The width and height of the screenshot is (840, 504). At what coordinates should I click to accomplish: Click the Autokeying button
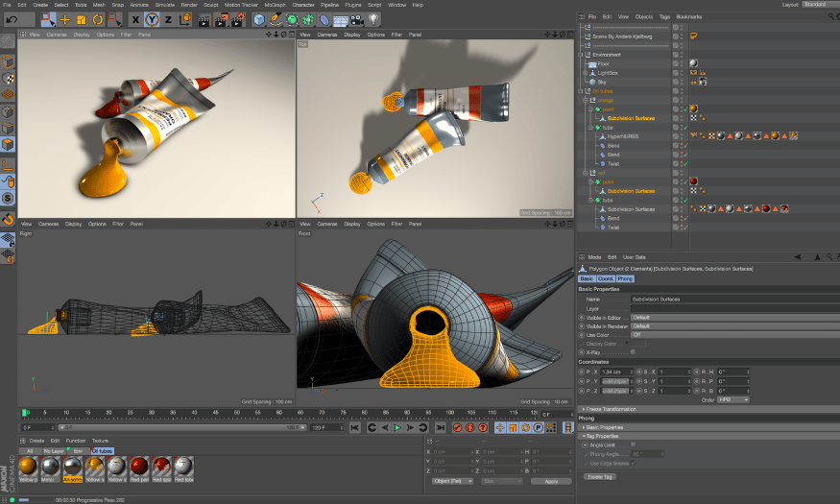[x=469, y=427]
